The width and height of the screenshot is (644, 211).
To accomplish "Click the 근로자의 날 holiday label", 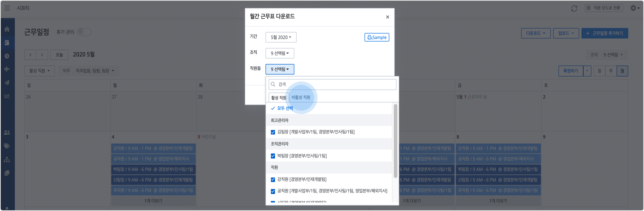I will coord(477,97).
